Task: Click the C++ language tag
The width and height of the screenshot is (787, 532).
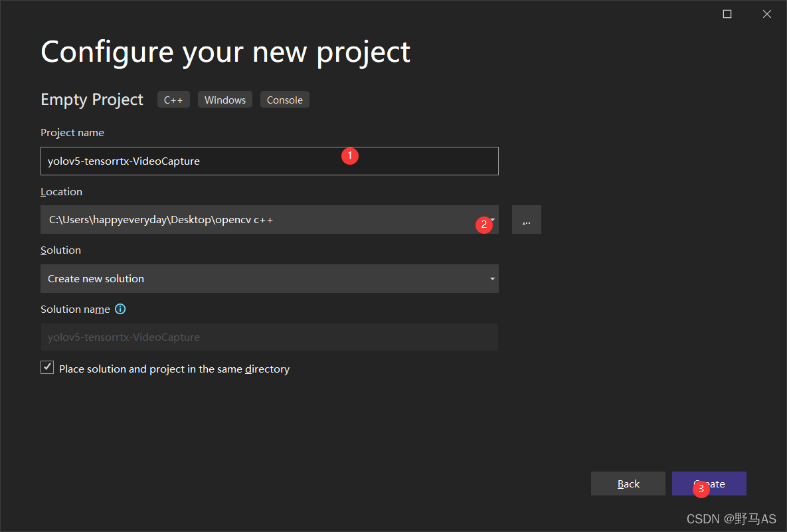Action: 173,100
